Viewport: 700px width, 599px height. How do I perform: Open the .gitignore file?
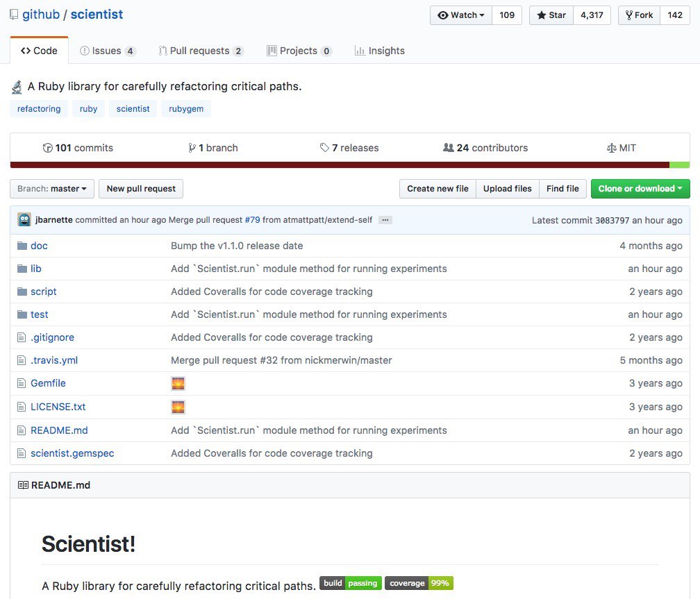(x=52, y=337)
